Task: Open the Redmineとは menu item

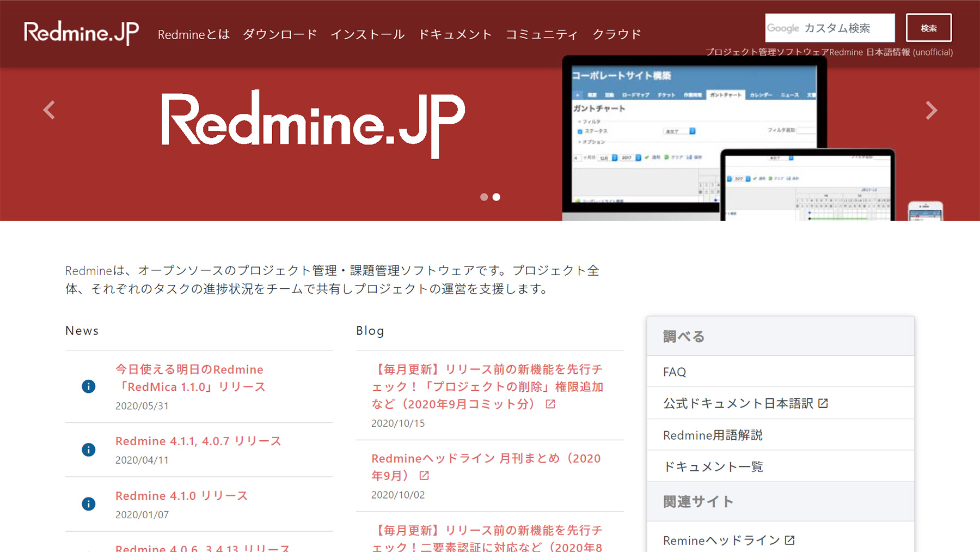Action: click(x=194, y=34)
